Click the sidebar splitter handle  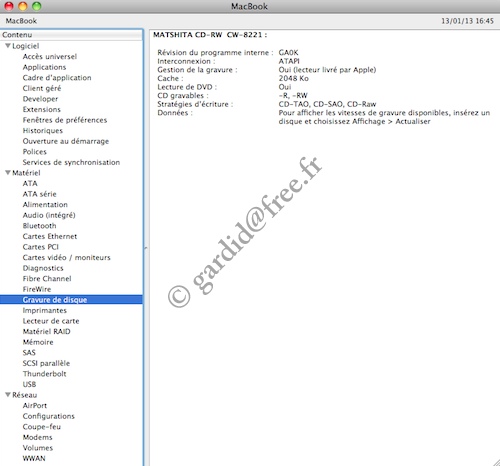tap(146, 248)
